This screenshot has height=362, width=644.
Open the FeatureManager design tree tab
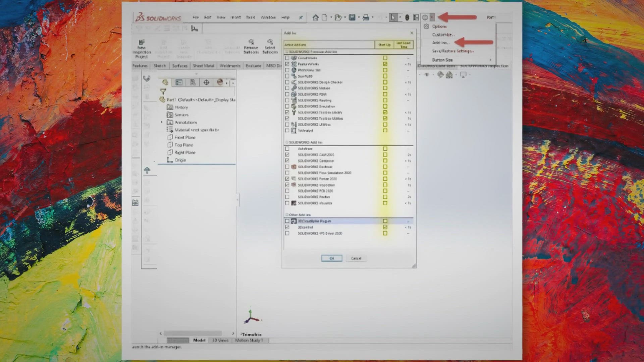point(165,82)
